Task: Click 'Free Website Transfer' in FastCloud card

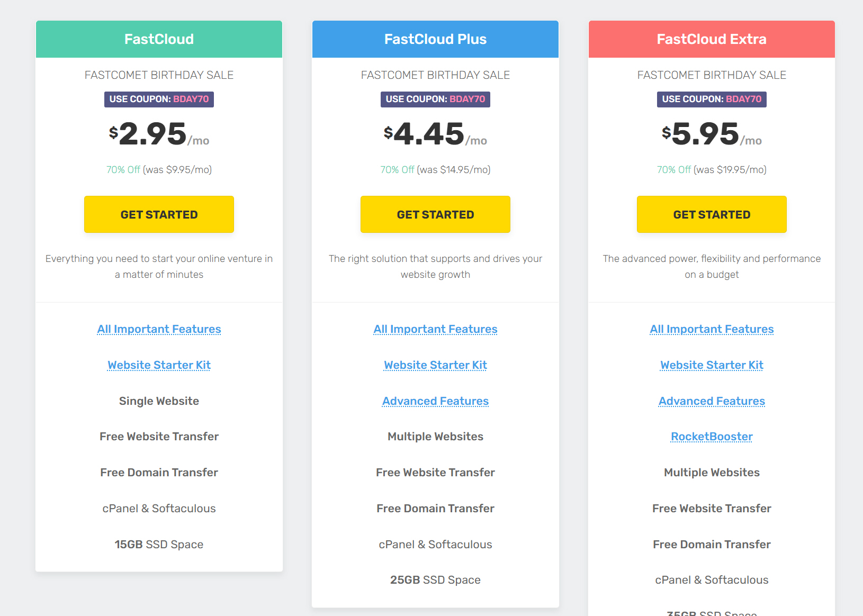Action: coord(159,437)
